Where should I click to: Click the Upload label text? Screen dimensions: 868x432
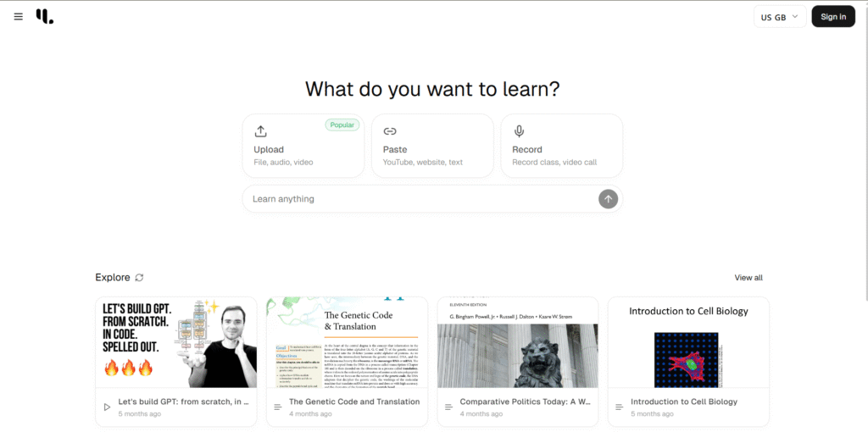tap(269, 150)
